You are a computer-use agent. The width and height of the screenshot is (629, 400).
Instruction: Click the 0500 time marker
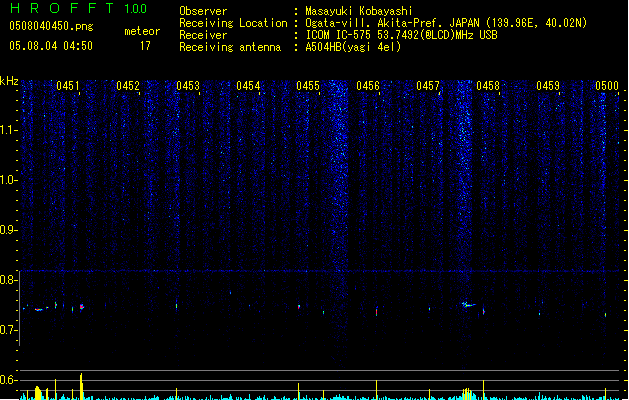click(607, 85)
